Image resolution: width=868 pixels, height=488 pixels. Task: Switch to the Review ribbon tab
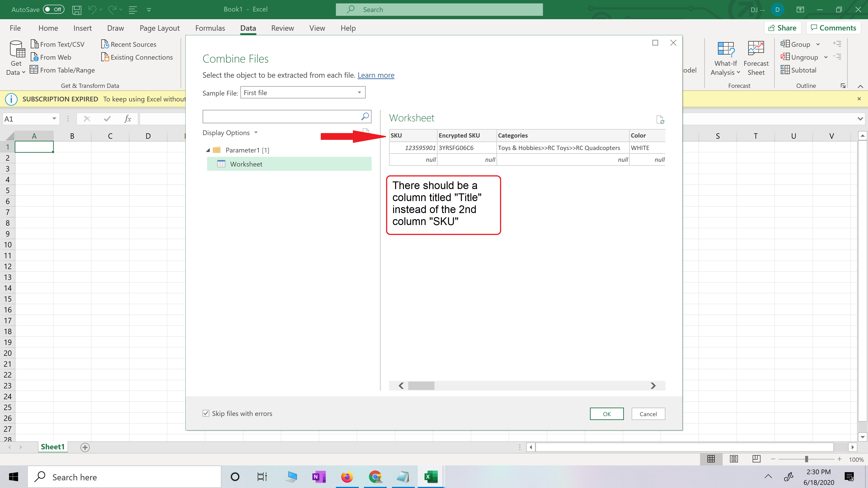[282, 28]
